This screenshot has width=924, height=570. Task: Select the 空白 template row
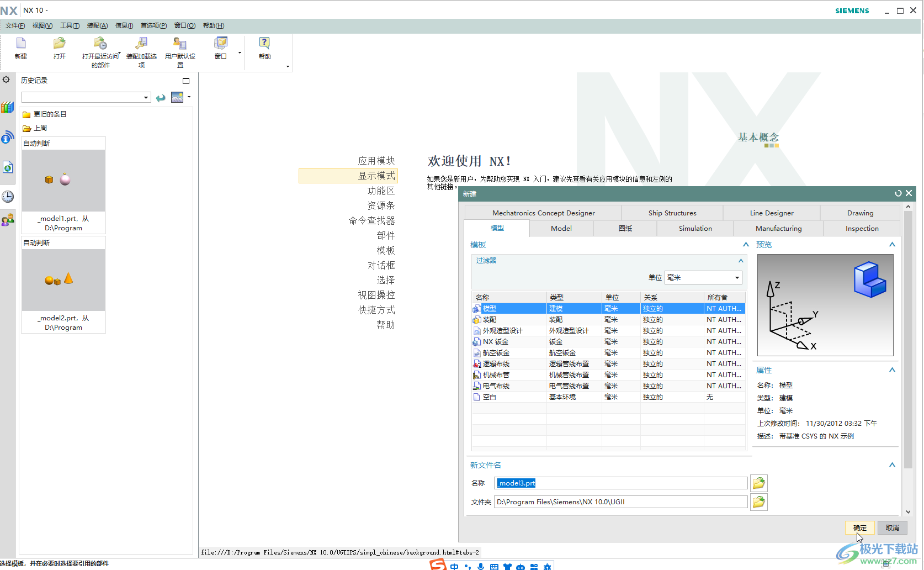(x=609, y=397)
